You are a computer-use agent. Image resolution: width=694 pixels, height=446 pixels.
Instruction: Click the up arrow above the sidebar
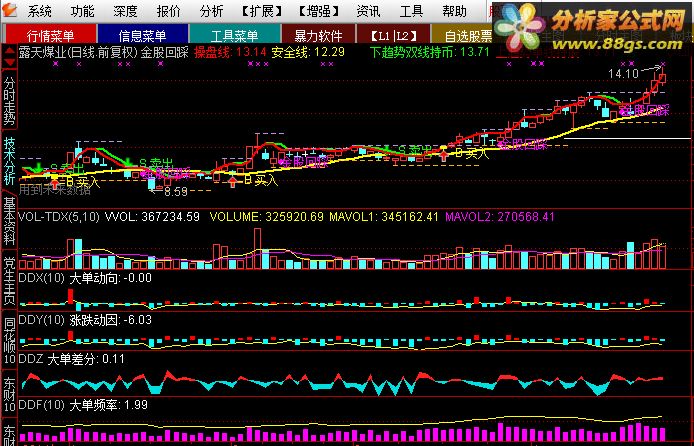9,52
